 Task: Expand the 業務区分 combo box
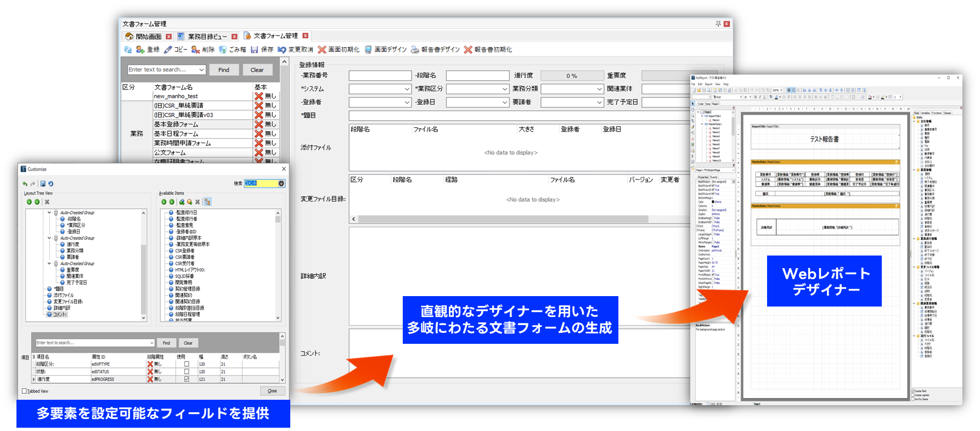point(504,89)
